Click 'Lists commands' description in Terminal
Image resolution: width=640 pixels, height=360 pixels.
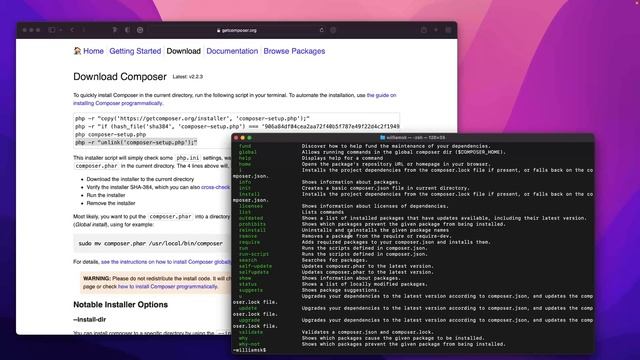[x=323, y=212]
